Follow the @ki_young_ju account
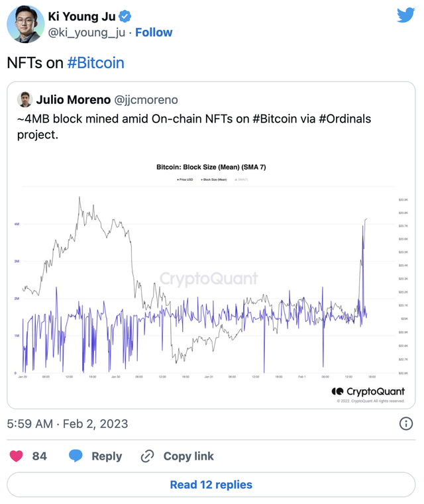Screen dimensions: 424x504 click(154, 32)
